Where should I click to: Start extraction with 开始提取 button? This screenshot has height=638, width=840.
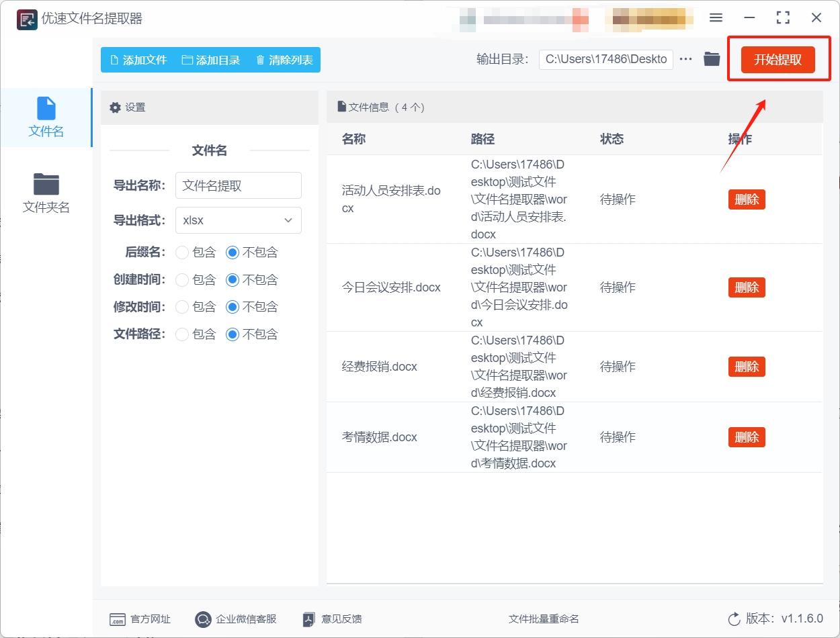(x=778, y=60)
